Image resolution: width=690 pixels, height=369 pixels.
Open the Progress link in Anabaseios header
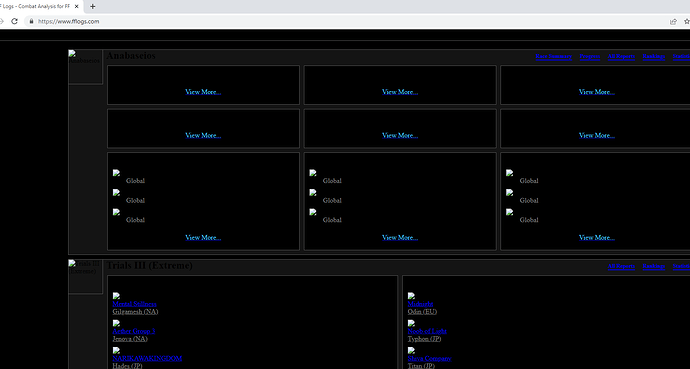(590, 56)
